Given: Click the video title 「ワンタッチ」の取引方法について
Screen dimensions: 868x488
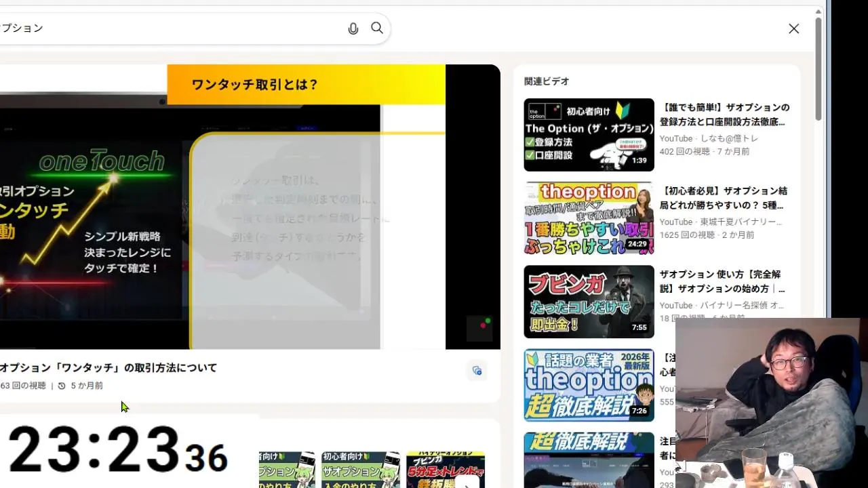Looking at the screenshot, I should 108,367.
